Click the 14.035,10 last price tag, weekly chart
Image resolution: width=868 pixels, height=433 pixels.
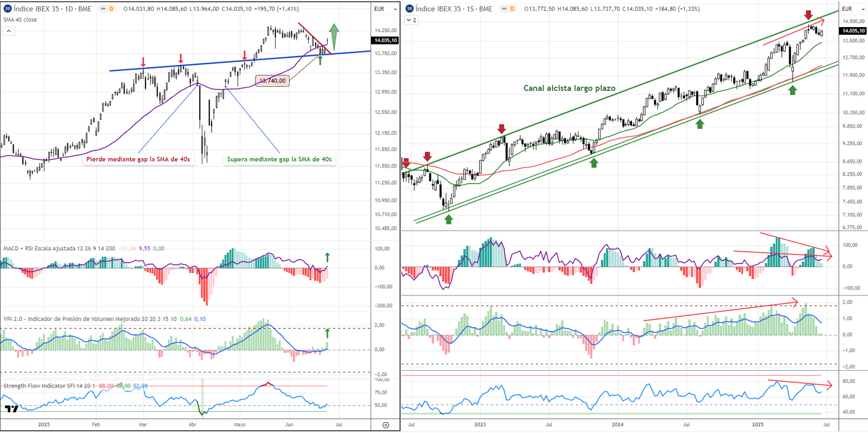click(x=853, y=30)
